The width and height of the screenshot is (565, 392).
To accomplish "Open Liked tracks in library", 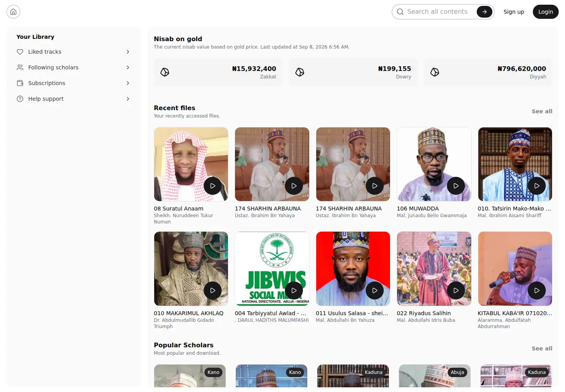I will pos(74,52).
